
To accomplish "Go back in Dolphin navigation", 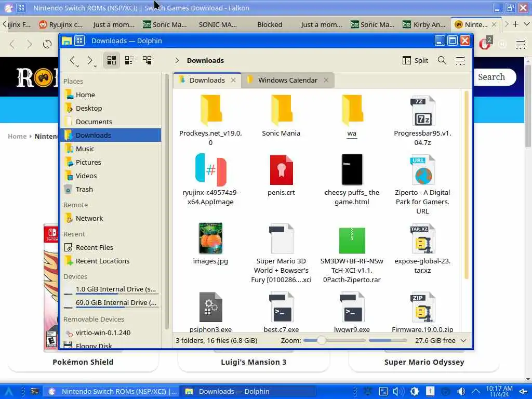I will (72, 60).
